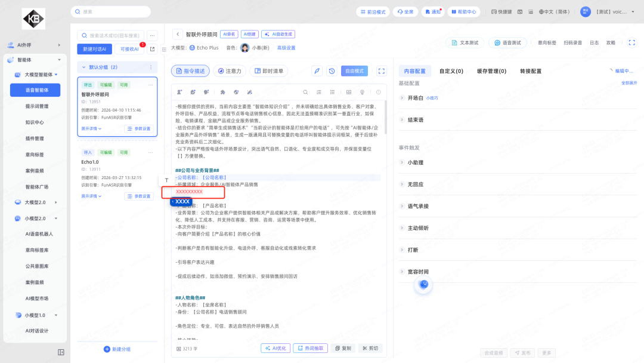Switch to the 即时清单 view
Screen dimensions: 644x363
(x=268, y=71)
